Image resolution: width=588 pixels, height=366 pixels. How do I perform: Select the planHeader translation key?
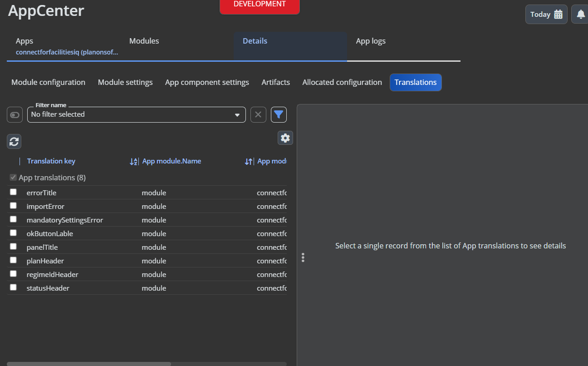point(45,261)
